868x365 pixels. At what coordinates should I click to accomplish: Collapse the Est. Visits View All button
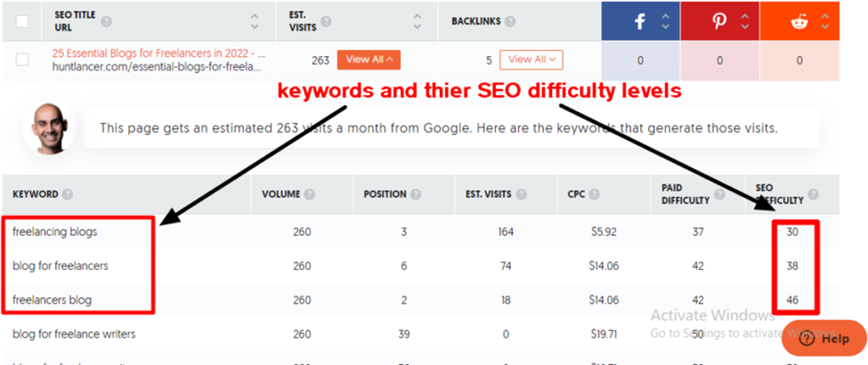tap(369, 60)
